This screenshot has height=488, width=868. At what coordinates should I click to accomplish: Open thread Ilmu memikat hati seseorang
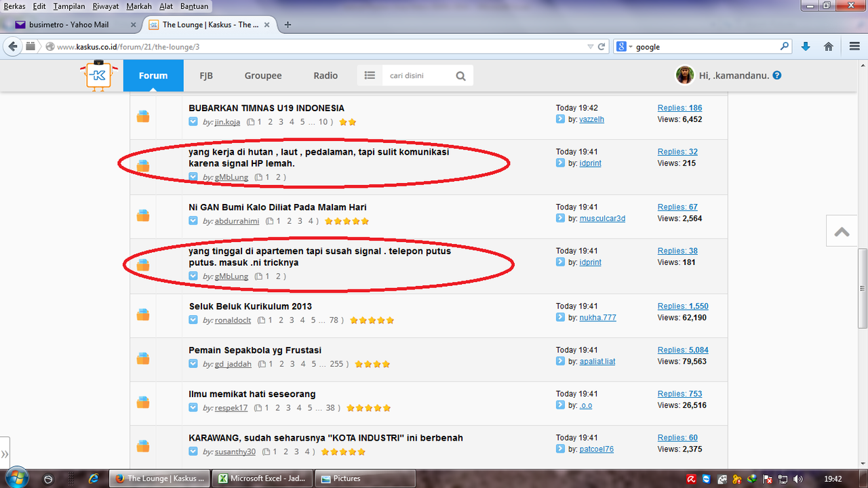[x=252, y=394]
